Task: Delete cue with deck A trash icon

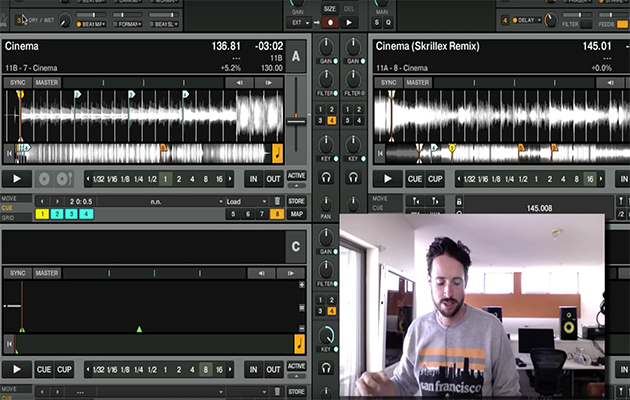Action: (x=277, y=201)
